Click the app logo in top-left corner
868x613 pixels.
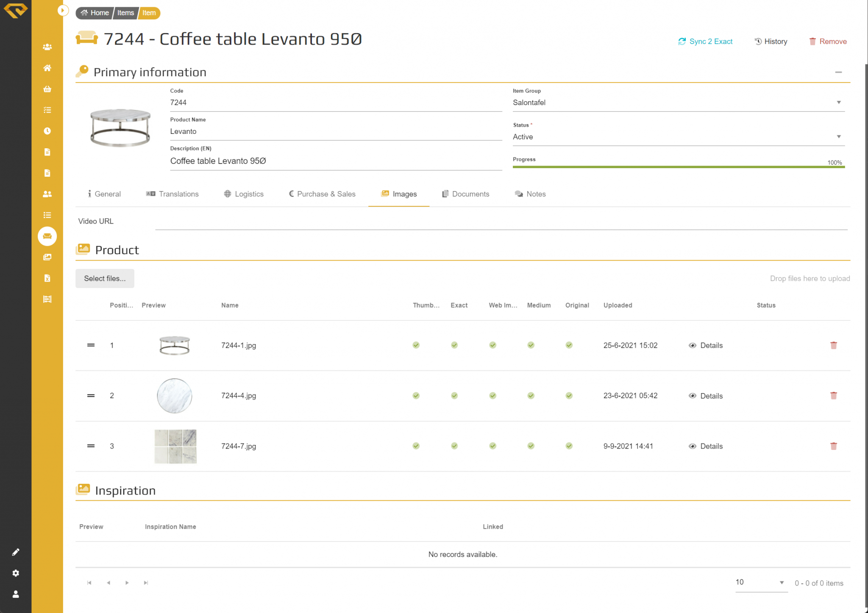pos(16,10)
